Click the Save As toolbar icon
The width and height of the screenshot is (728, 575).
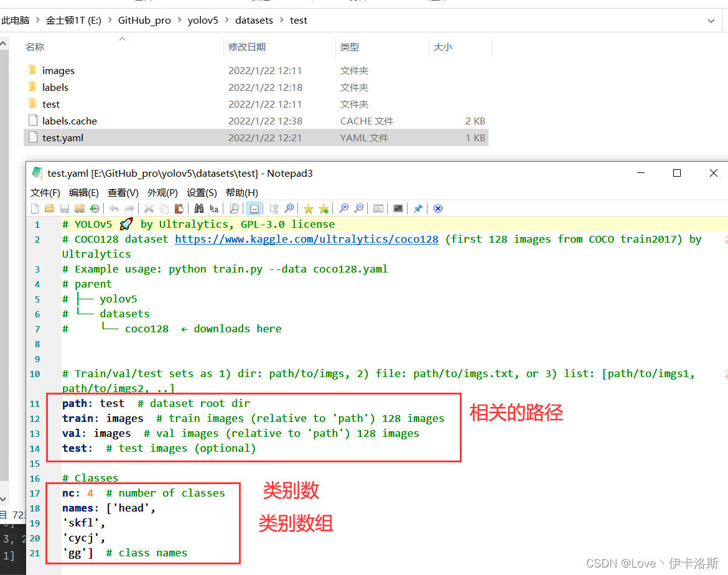[x=80, y=208]
